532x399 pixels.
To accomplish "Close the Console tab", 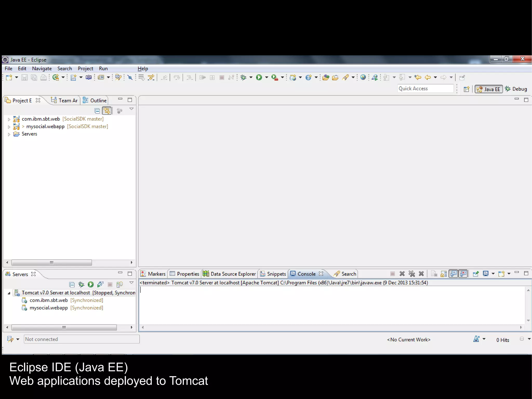I will 321,274.
